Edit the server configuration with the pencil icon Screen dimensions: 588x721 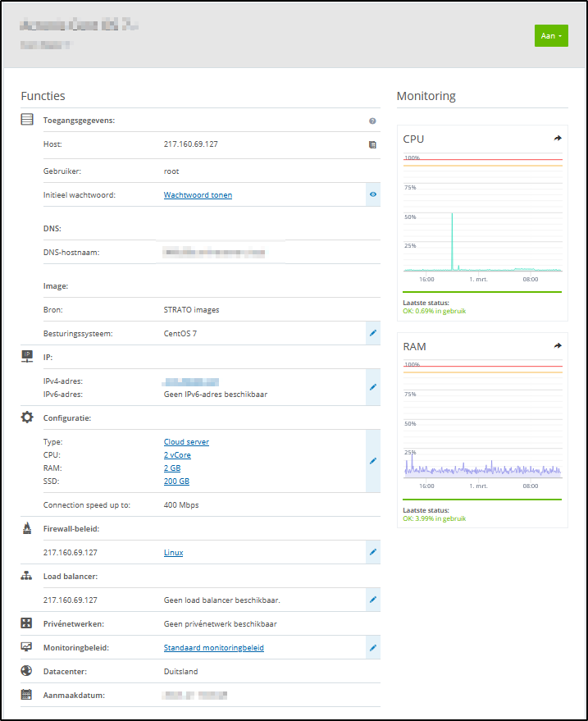pyautogui.click(x=372, y=461)
